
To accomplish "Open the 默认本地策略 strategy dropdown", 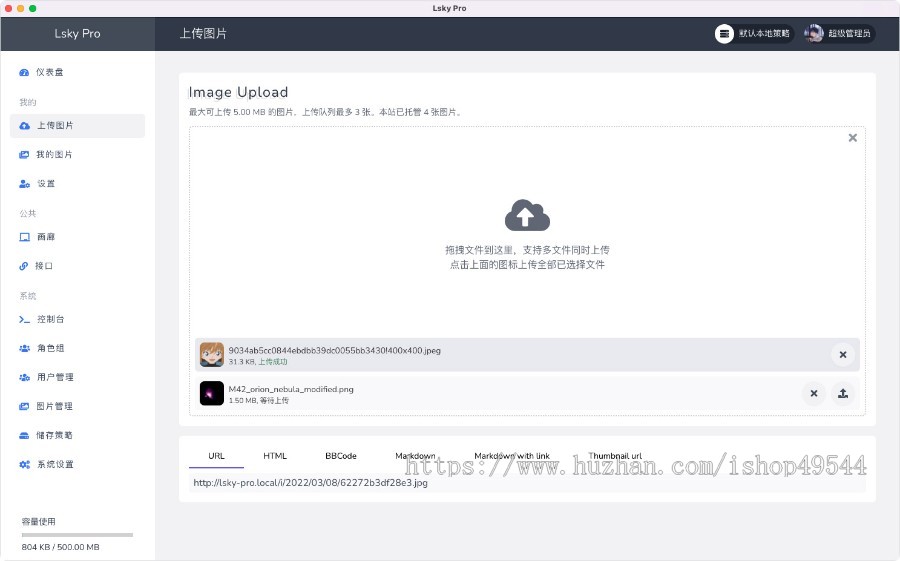I will click(x=754, y=34).
